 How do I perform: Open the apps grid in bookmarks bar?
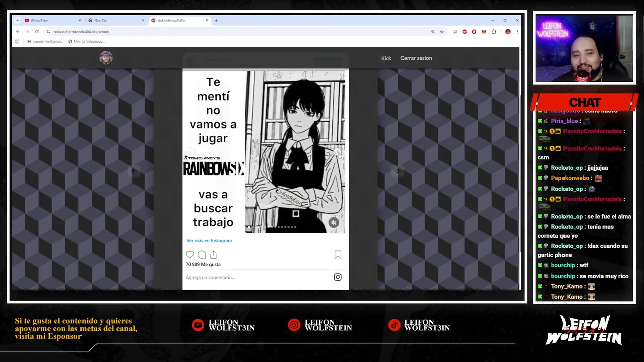tap(17, 41)
